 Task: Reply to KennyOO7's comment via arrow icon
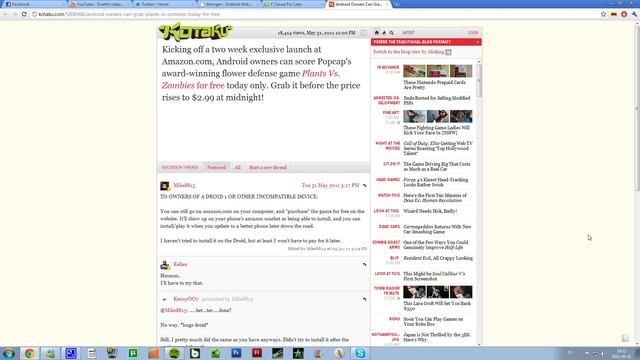coord(364,299)
